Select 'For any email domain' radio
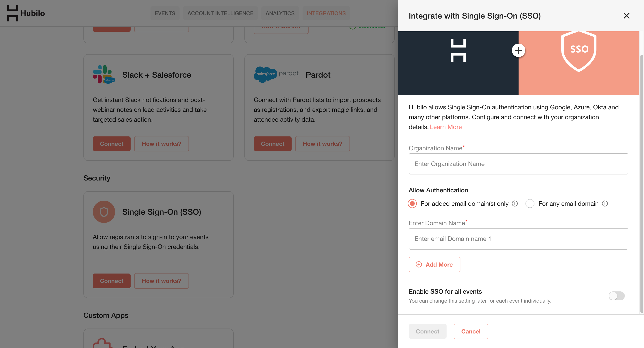This screenshot has width=644, height=348. (530, 204)
